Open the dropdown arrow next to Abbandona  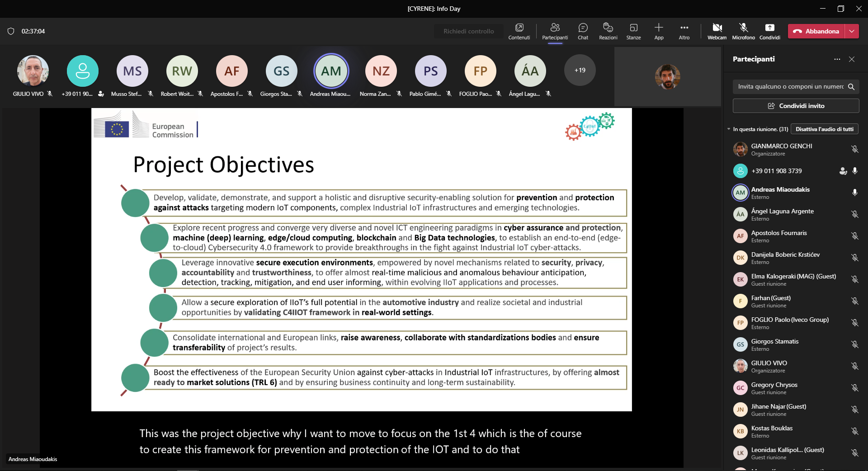click(x=852, y=31)
